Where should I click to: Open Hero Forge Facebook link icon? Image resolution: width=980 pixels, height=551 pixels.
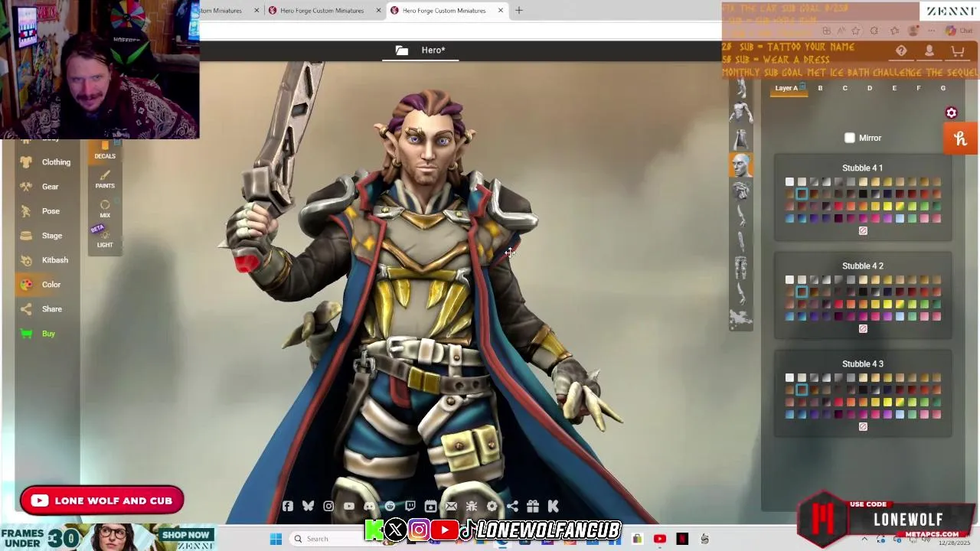[287, 506]
